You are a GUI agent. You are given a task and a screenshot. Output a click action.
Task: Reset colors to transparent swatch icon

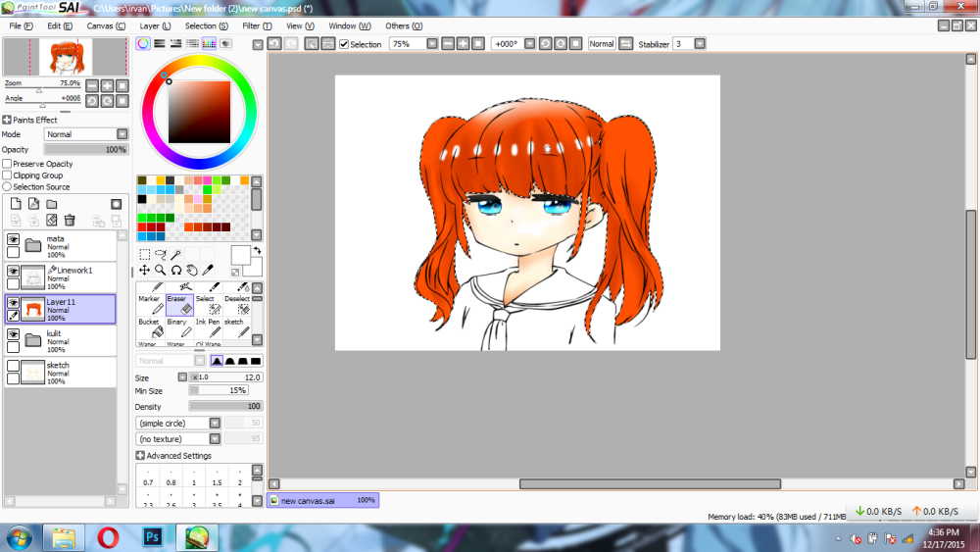(235, 272)
